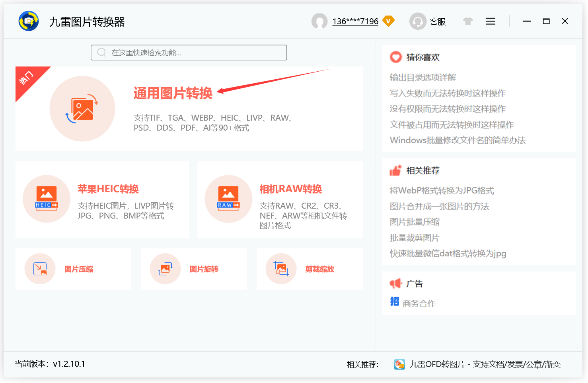This screenshot has width=588, height=383.
Task: Open 没有权限而无法转换时这样操作 article
Action: 448,109
